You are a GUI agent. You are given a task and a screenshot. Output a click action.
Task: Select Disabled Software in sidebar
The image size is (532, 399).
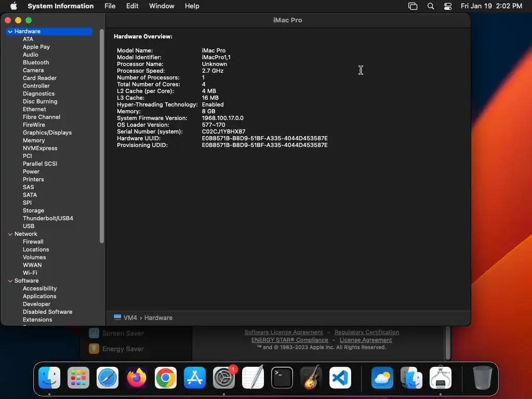47,312
